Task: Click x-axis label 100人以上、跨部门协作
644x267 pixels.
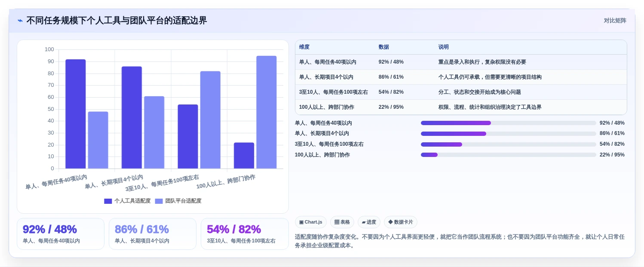Action: [x=226, y=182]
